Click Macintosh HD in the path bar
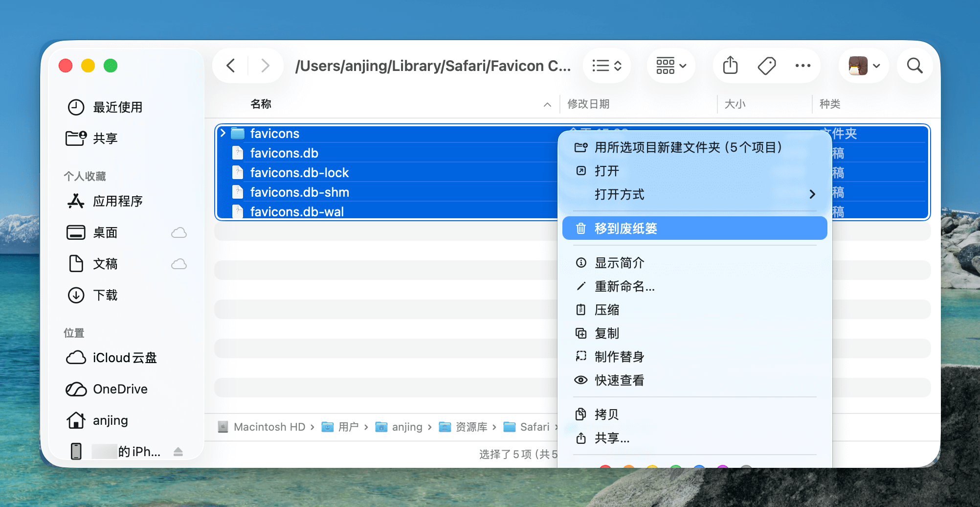980x507 pixels. 262,427
